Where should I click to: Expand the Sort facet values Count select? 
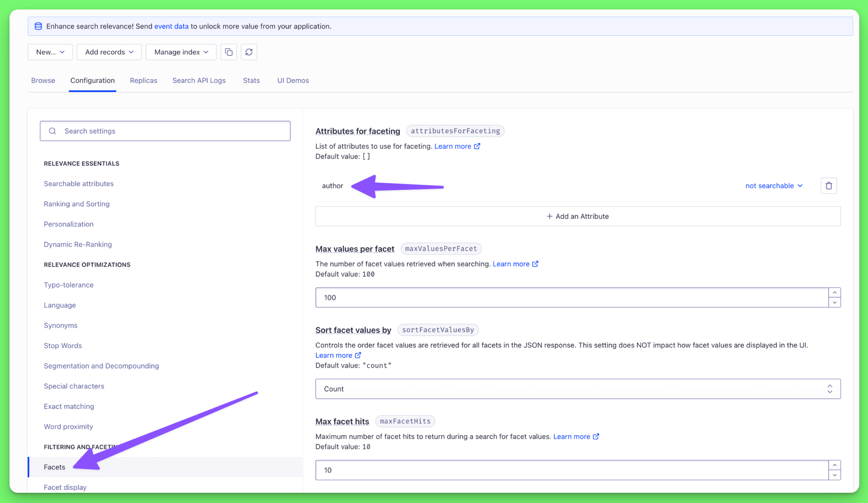coord(578,389)
